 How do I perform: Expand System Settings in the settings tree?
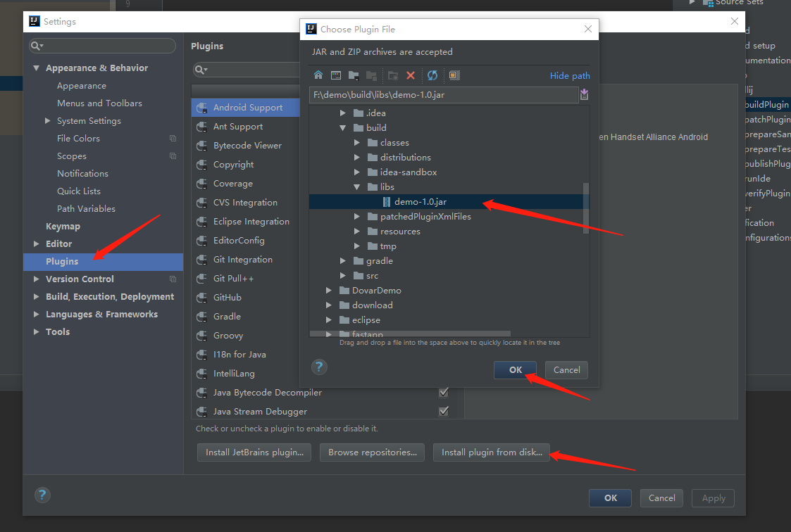[47, 120]
